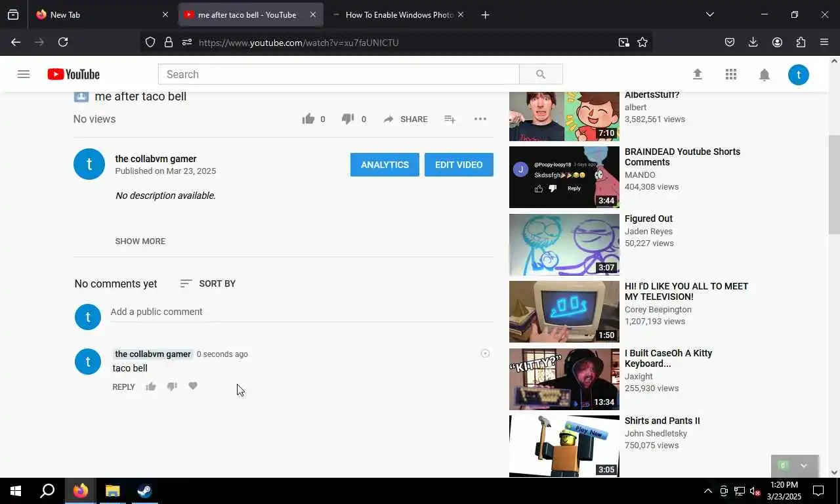Like the taco bell comment
840x504 pixels.
[151, 387]
